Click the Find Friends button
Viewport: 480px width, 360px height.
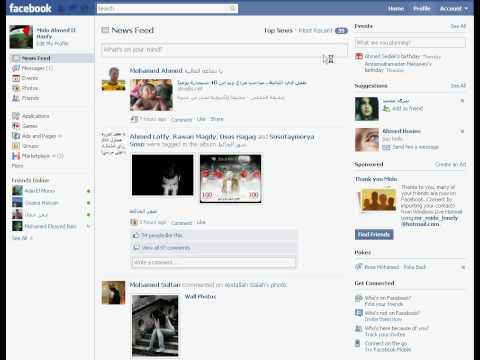pyautogui.click(x=374, y=234)
